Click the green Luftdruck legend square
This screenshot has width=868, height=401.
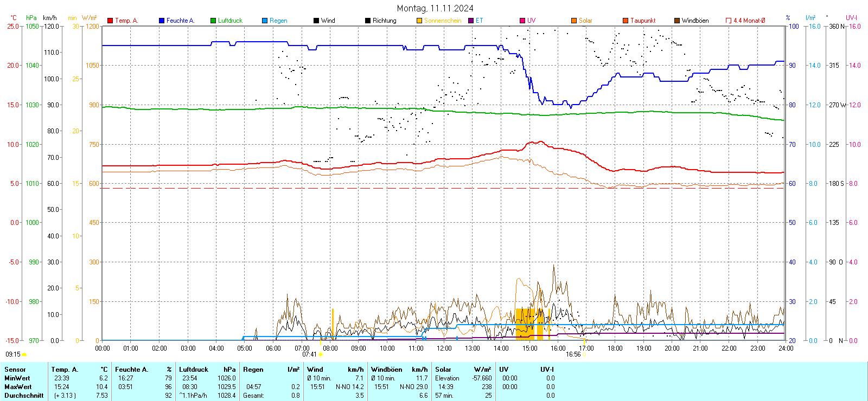213,21
